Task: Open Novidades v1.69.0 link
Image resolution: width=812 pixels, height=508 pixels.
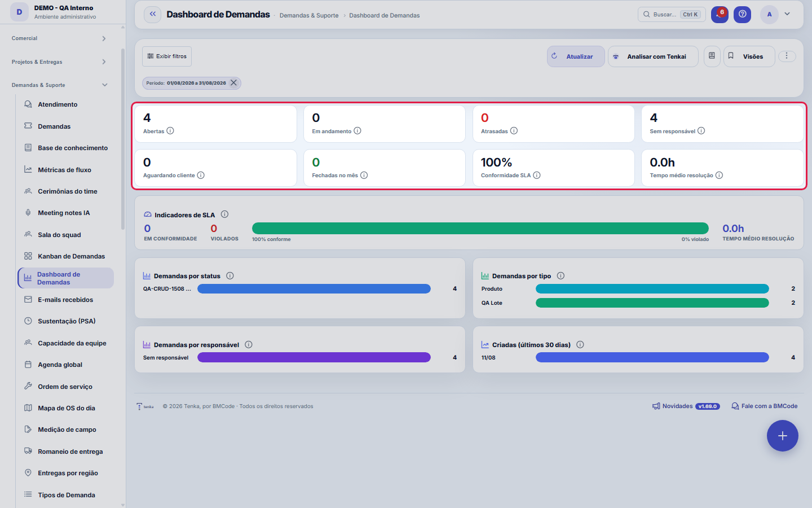Action: (x=686, y=406)
